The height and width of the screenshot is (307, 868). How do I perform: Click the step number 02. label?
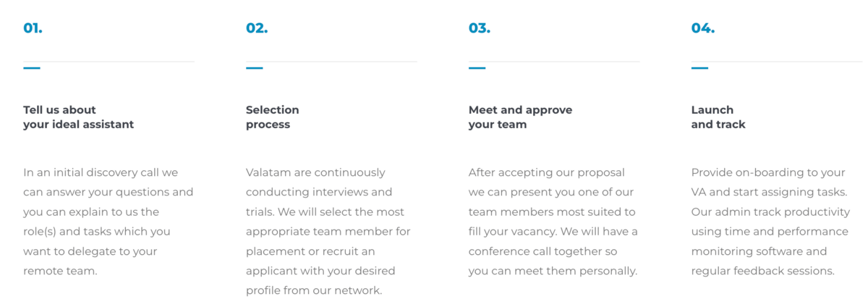tap(257, 28)
